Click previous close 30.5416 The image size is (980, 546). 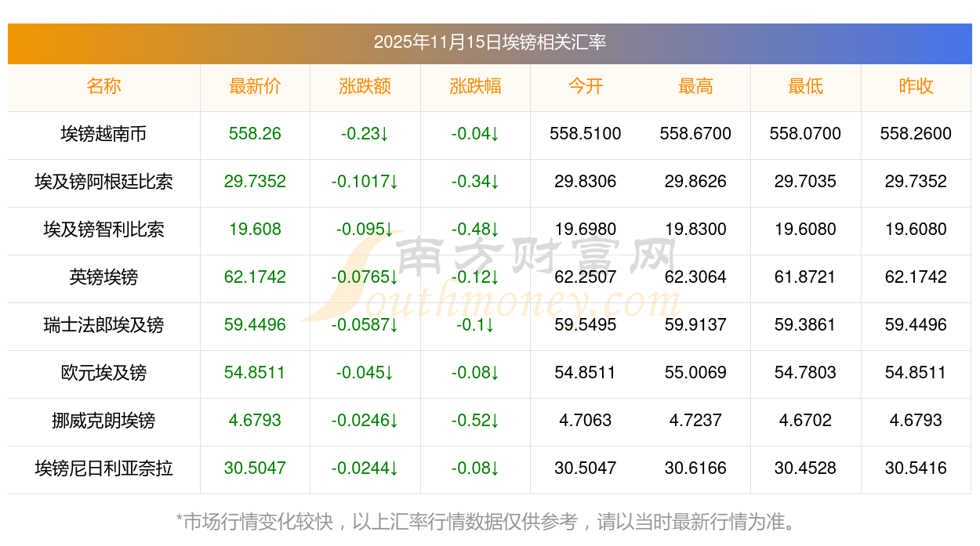coord(916,468)
